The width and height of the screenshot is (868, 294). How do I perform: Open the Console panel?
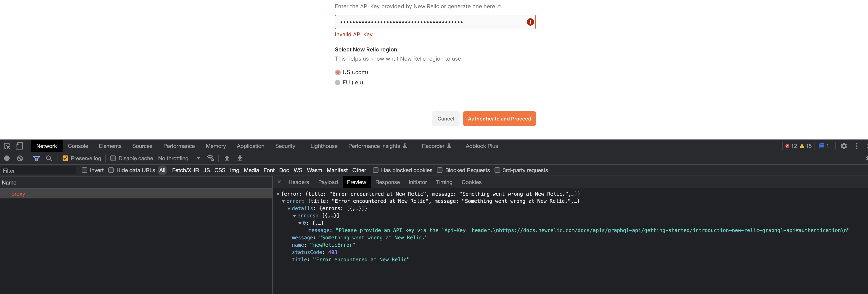coord(78,146)
